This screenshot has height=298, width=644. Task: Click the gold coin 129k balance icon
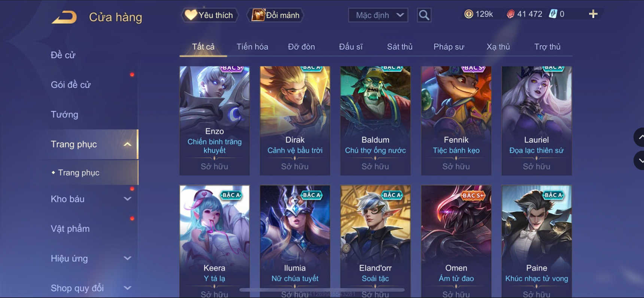pos(468,14)
